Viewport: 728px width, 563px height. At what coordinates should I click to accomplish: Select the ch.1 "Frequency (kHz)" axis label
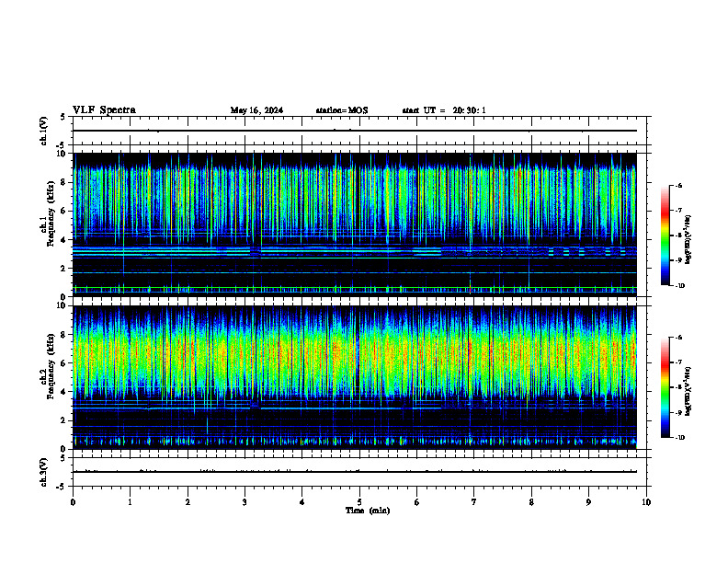pos(51,213)
